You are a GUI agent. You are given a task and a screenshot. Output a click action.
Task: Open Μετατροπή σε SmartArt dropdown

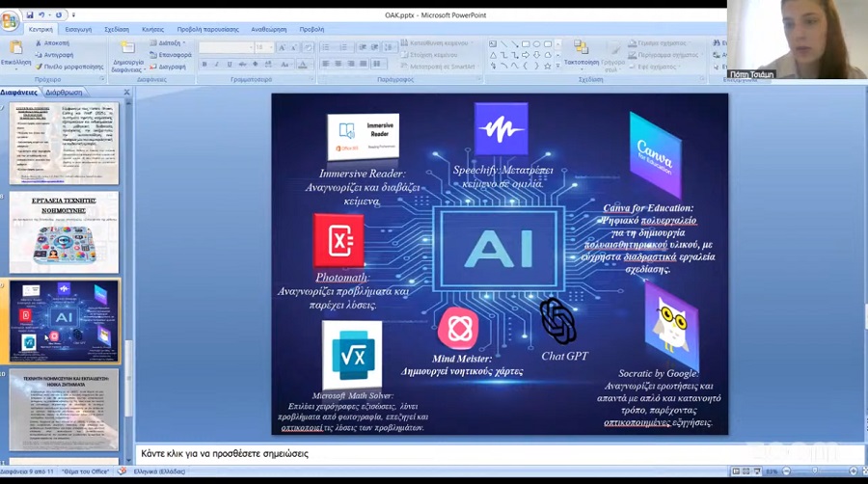(440, 67)
